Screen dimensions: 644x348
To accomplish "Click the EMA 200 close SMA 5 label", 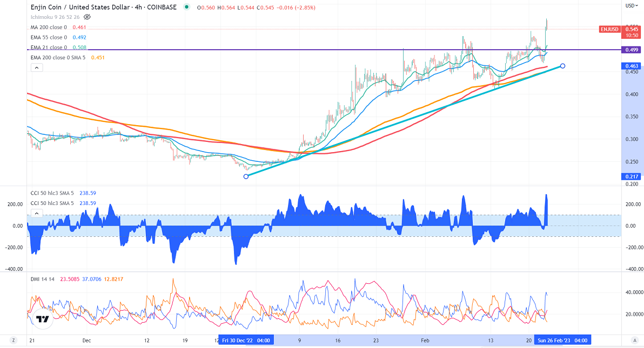I will (x=59, y=58).
